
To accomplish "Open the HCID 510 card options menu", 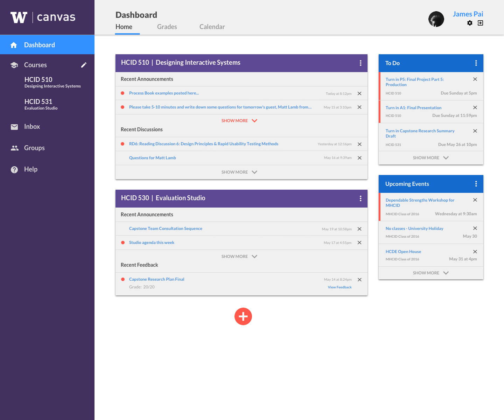I will click(360, 63).
